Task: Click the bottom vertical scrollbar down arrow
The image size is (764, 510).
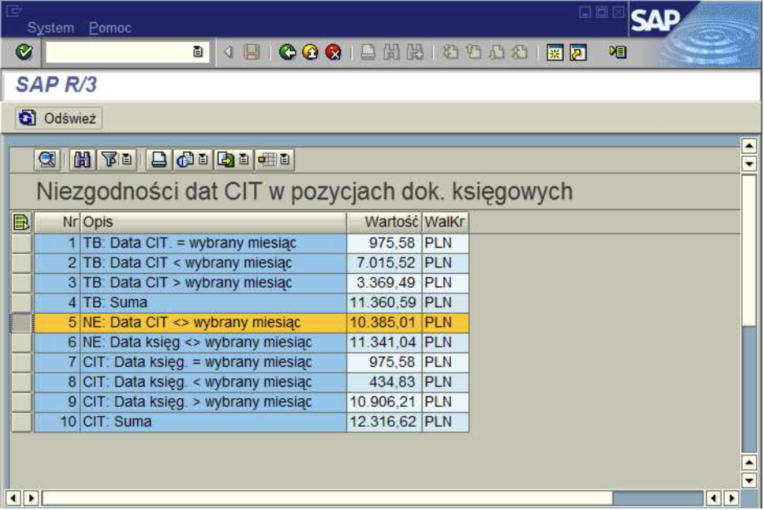Action: (749, 480)
